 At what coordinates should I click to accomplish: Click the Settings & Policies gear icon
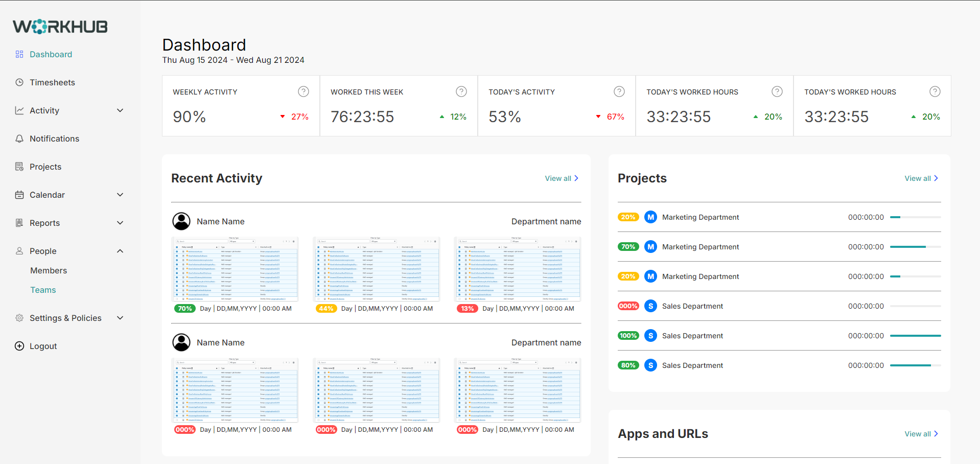[x=19, y=318]
